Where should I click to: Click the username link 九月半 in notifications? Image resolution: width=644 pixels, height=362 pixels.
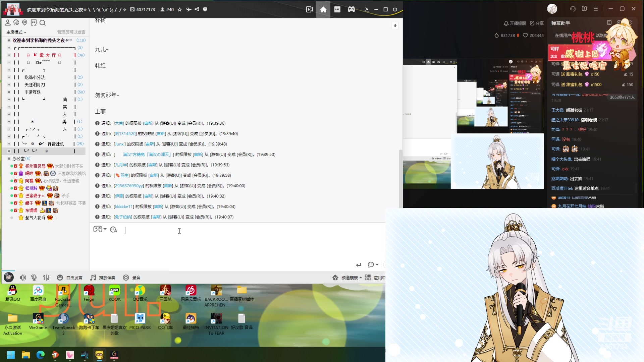[x=121, y=165]
